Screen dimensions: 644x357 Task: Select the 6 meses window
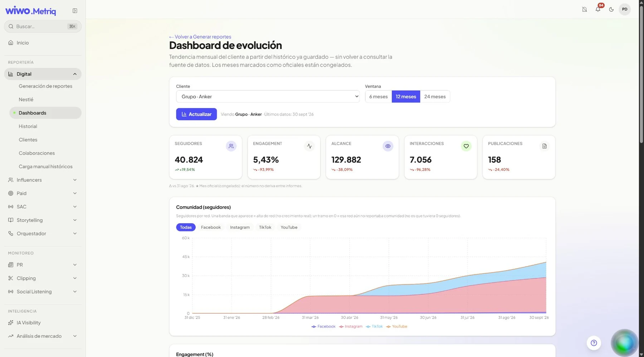coord(378,96)
